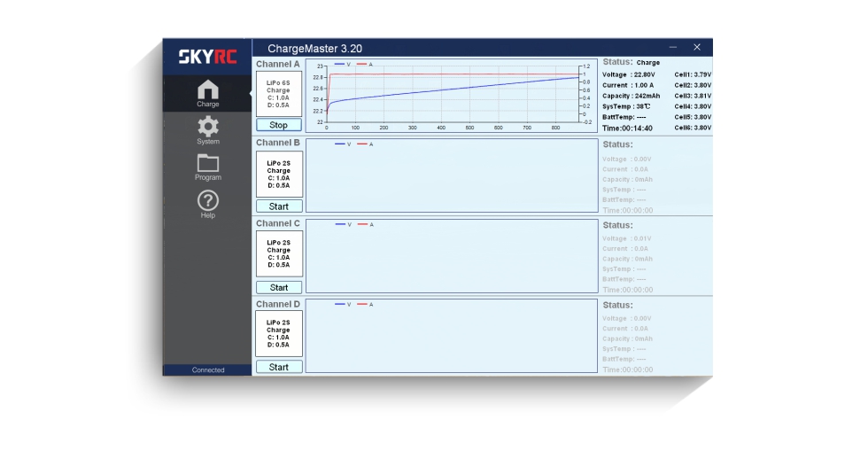Open the Program folder icon
868x451 pixels.
(x=207, y=167)
